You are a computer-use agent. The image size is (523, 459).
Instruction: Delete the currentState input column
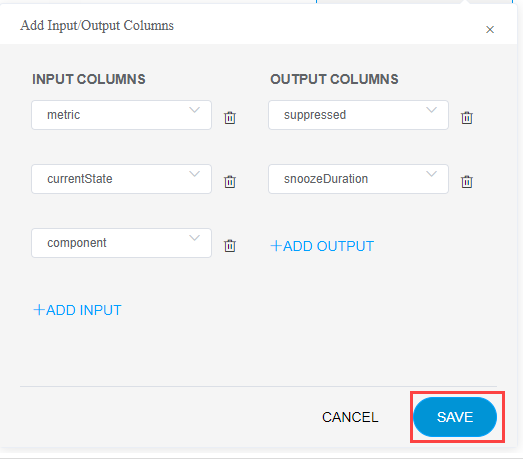pyautogui.click(x=230, y=182)
